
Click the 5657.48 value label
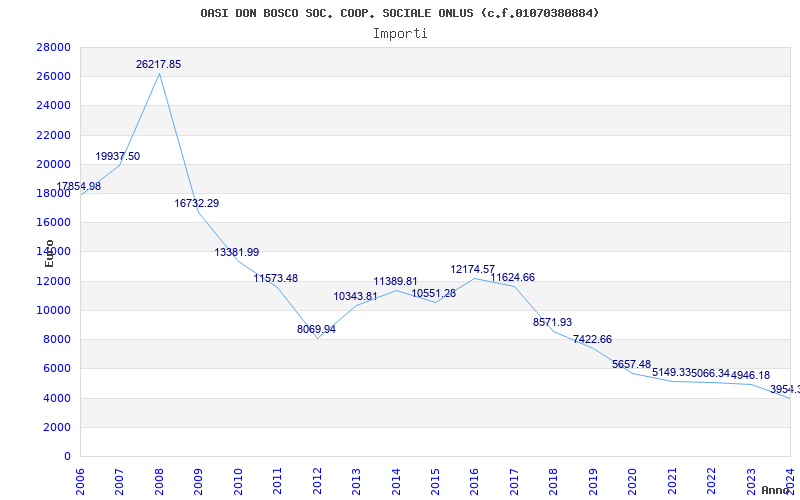[632, 364]
